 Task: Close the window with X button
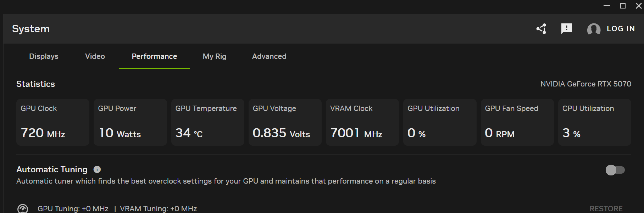tap(639, 6)
